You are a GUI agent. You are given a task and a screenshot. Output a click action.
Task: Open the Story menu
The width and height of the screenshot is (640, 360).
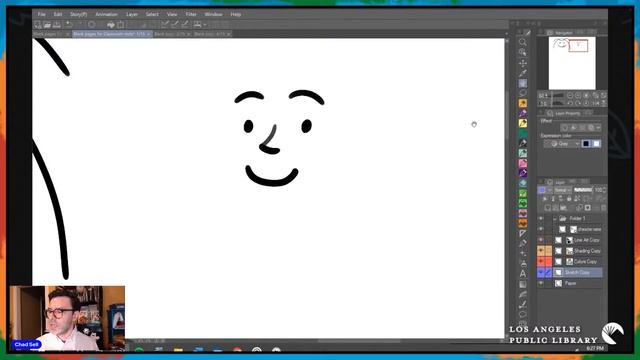tap(78, 14)
